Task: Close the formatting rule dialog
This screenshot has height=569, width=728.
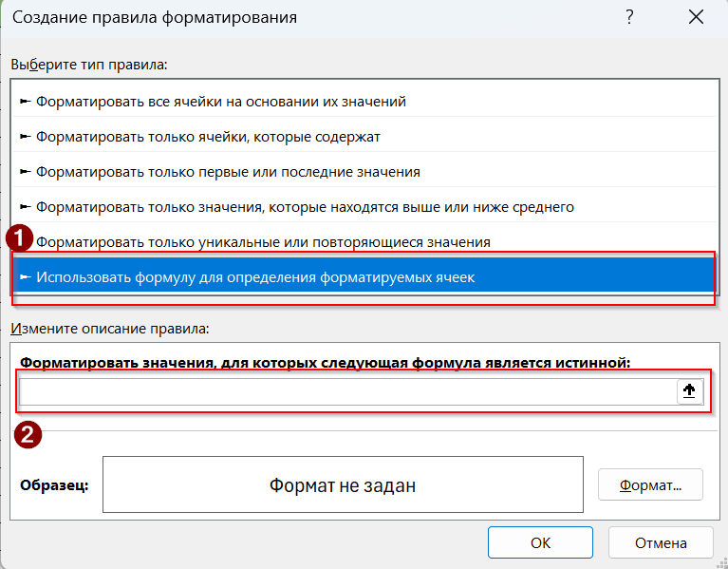Action: (696, 18)
